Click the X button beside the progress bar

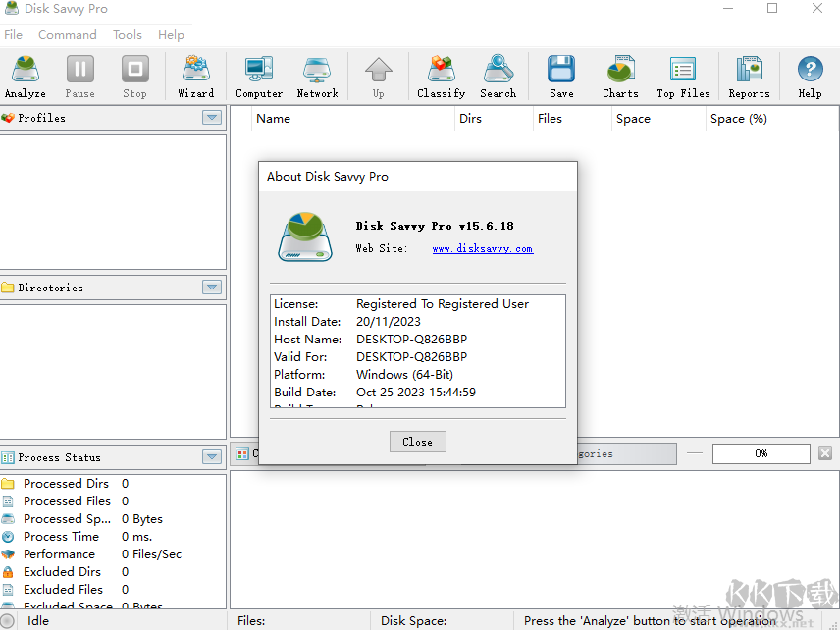(x=825, y=453)
